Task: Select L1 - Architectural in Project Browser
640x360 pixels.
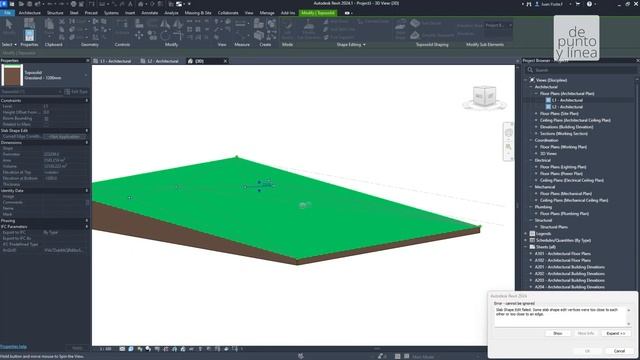Action: [x=567, y=100]
